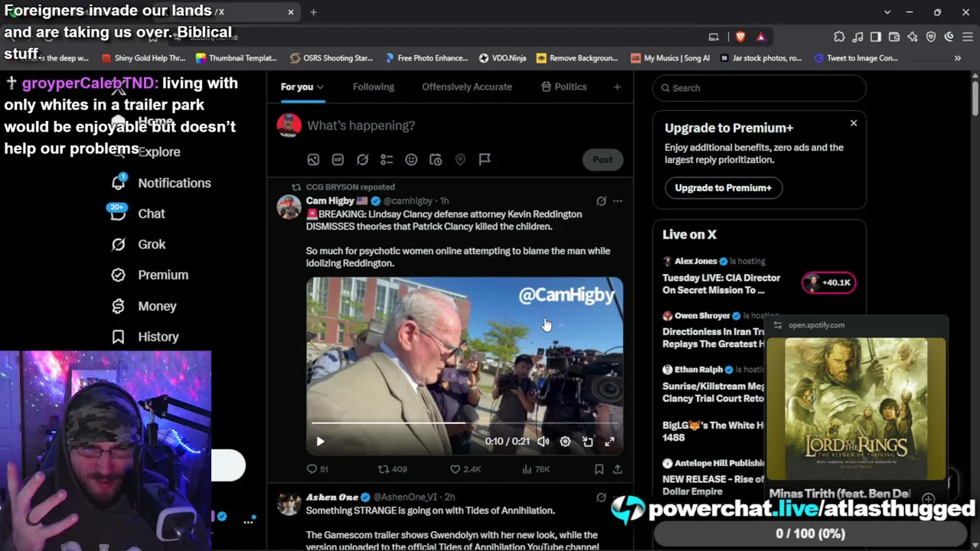This screenshot has height=551, width=980.
Task: Open Brave Shields icon in address bar
Action: 740,37
